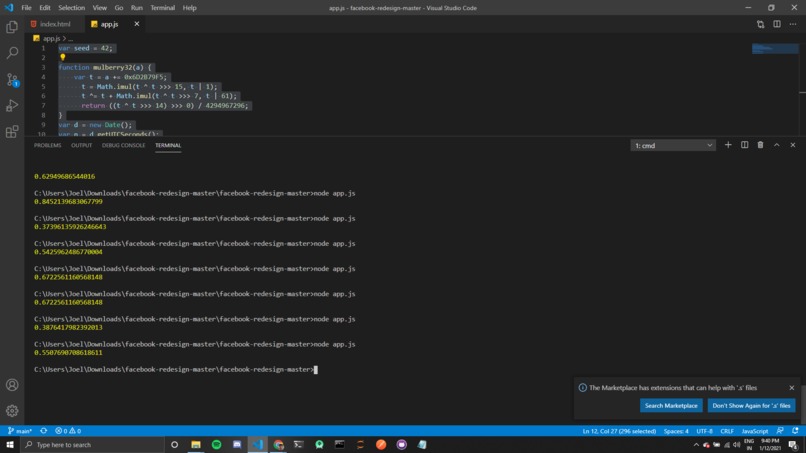Click the Windows taskbar search box
The height and width of the screenshot is (453, 806).
click(93, 444)
